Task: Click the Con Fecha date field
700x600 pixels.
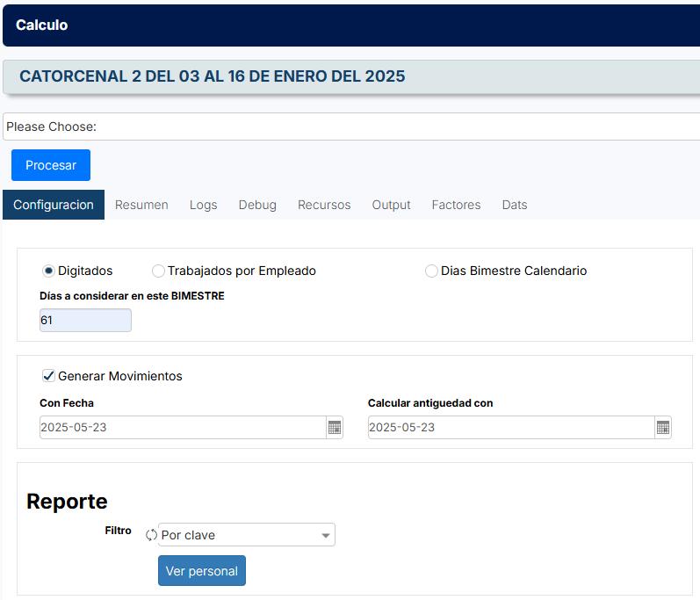Action: pyautogui.click(x=182, y=428)
